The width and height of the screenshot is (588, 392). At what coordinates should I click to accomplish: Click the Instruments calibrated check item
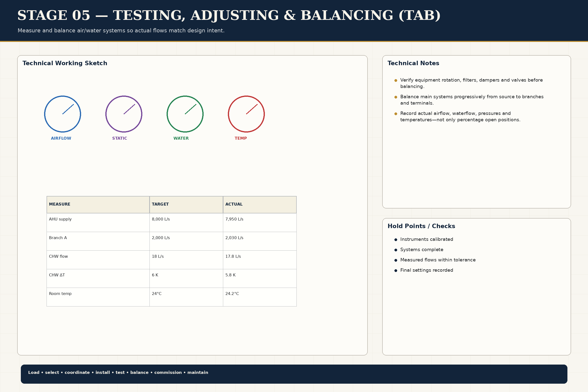point(427,240)
